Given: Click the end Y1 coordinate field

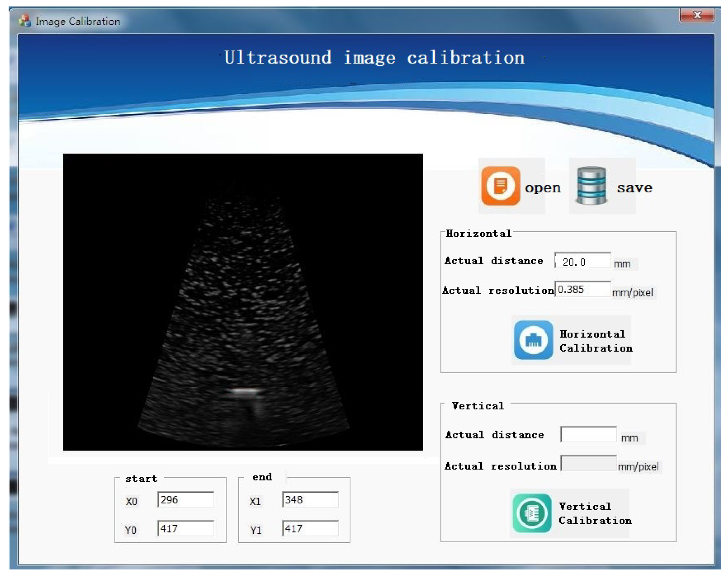Looking at the screenshot, I should 310,529.
